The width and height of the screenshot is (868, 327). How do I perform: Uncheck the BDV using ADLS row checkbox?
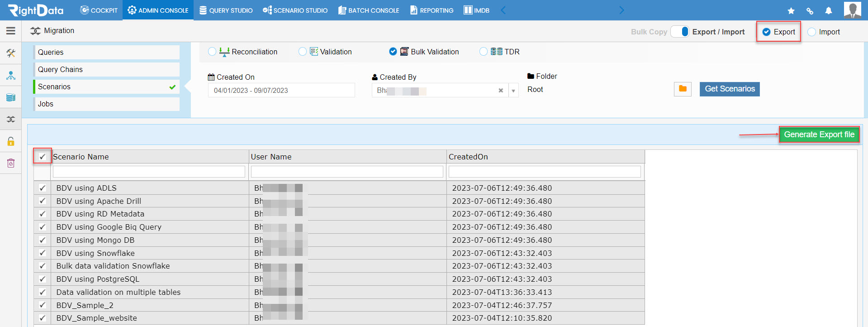(x=43, y=188)
